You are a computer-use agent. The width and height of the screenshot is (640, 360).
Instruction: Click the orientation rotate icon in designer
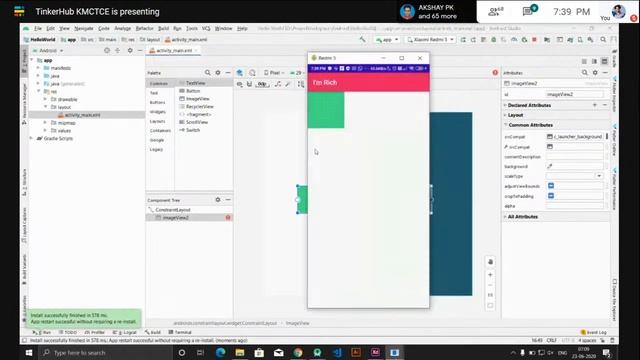click(x=253, y=73)
